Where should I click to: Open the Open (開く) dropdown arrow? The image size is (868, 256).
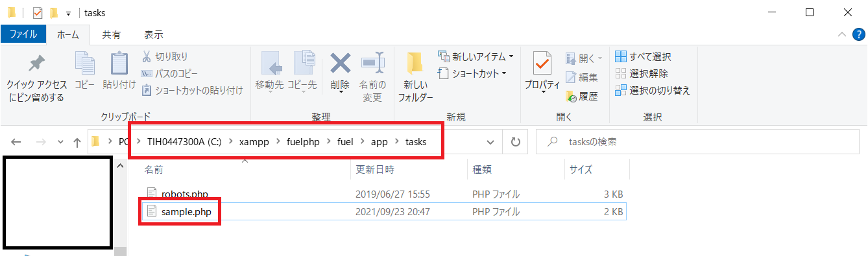[601, 58]
